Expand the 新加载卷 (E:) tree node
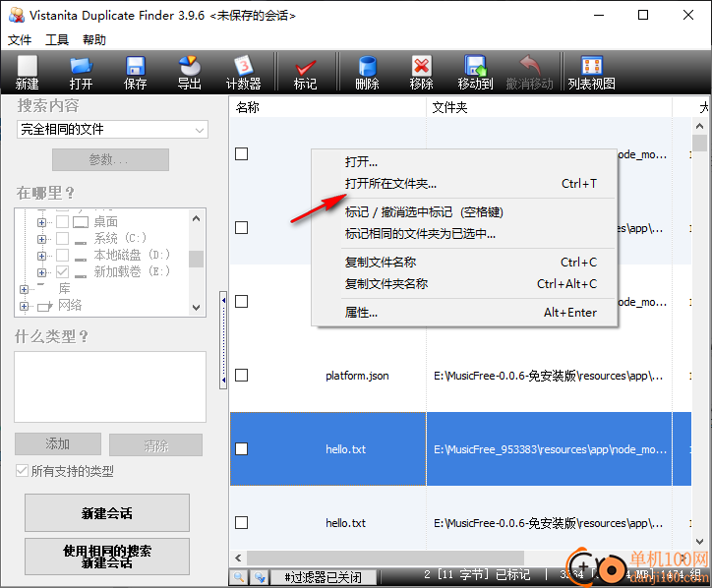 41,273
